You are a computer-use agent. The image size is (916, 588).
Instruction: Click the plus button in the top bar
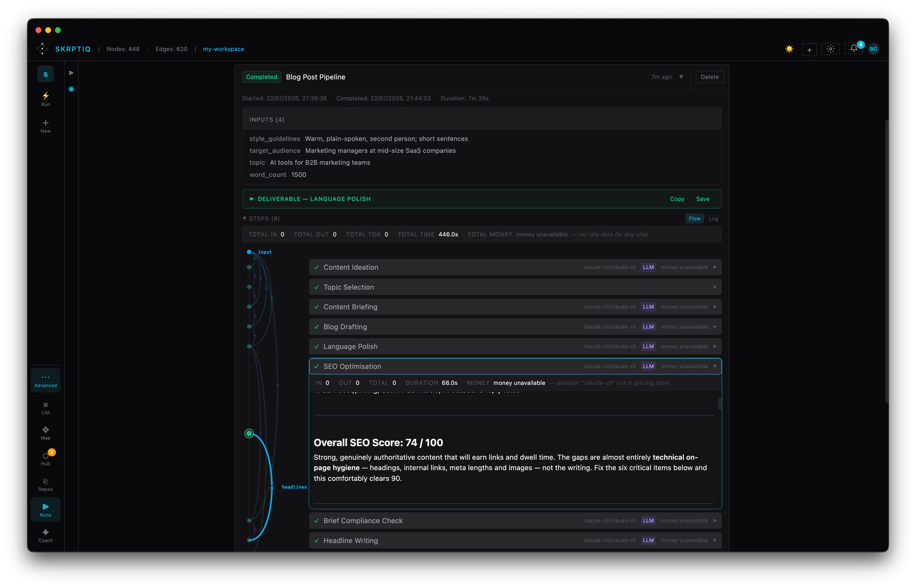809,50
